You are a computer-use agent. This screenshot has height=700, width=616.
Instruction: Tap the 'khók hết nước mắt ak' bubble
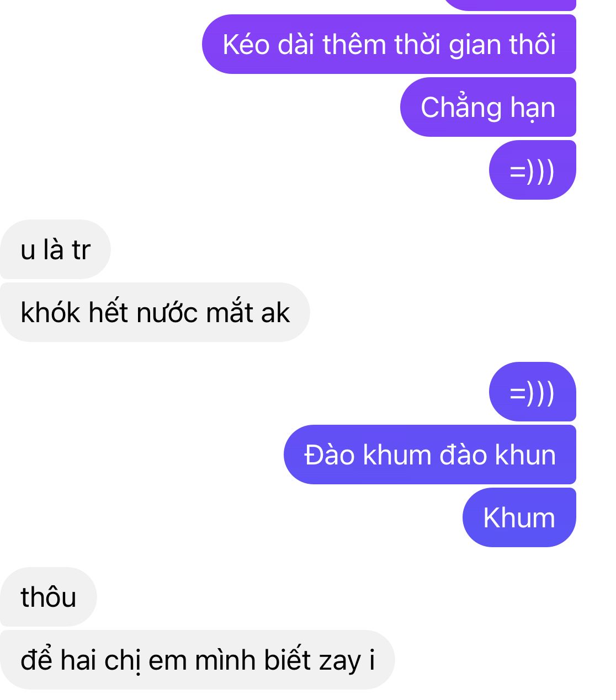[155, 312]
